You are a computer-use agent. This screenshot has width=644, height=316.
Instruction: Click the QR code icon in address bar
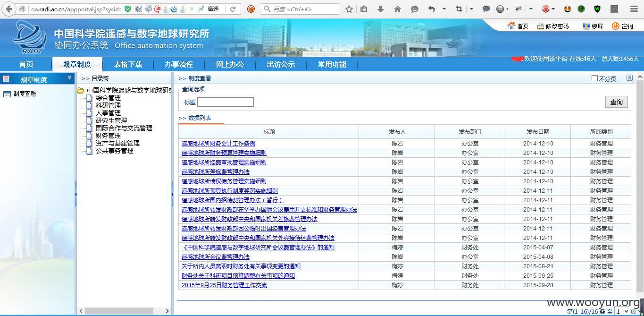click(138, 9)
